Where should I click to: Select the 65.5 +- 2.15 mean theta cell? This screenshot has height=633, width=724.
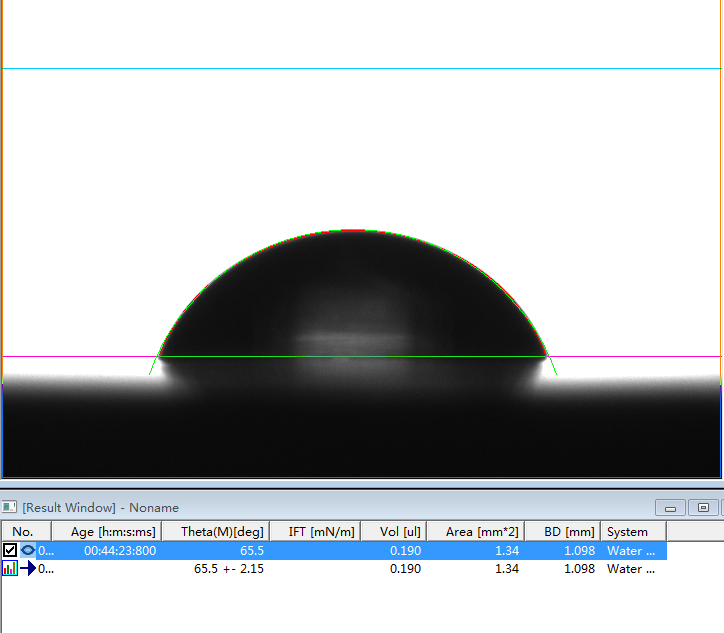229,569
